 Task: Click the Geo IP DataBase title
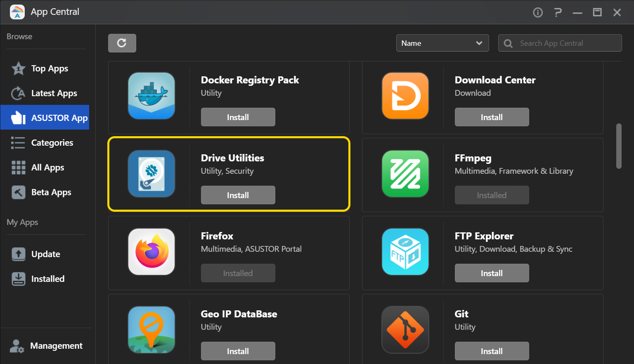tap(239, 314)
